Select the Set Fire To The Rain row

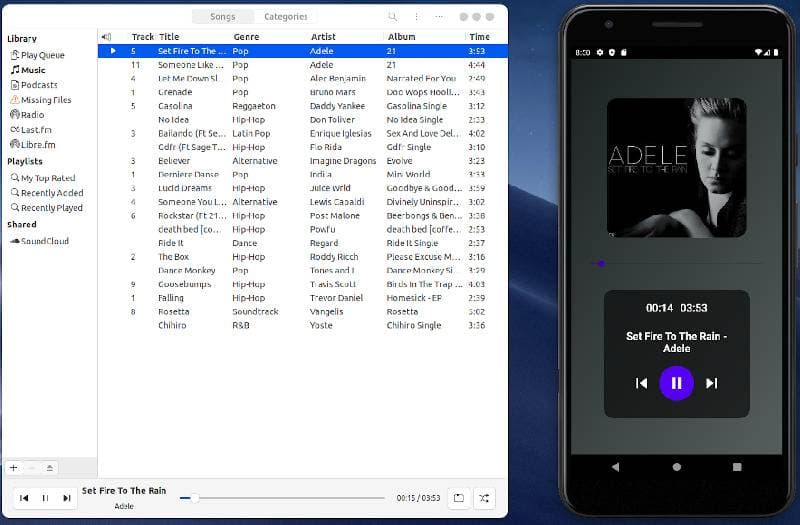303,51
